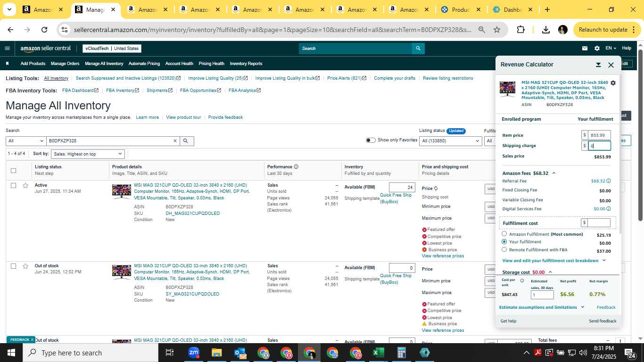Open the browser downloads icon
Image resolution: width=644 pixels, height=362 pixels.
coord(545,30)
